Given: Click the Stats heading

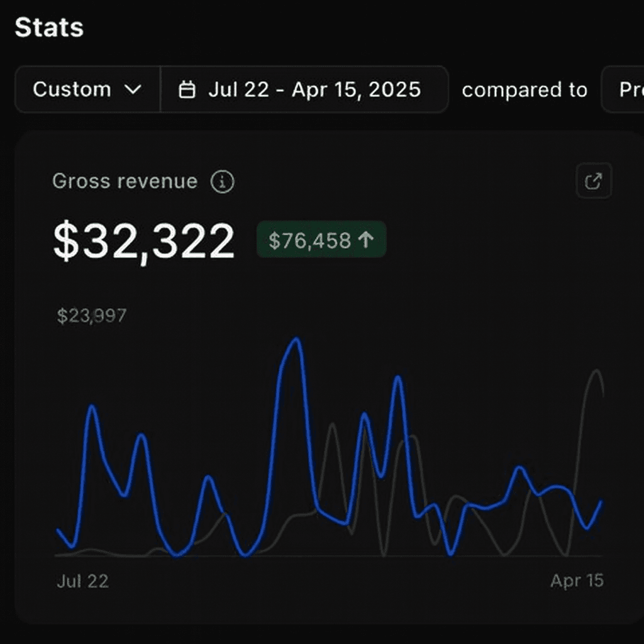Looking at the screenshot, I should (x=49, y=28).
